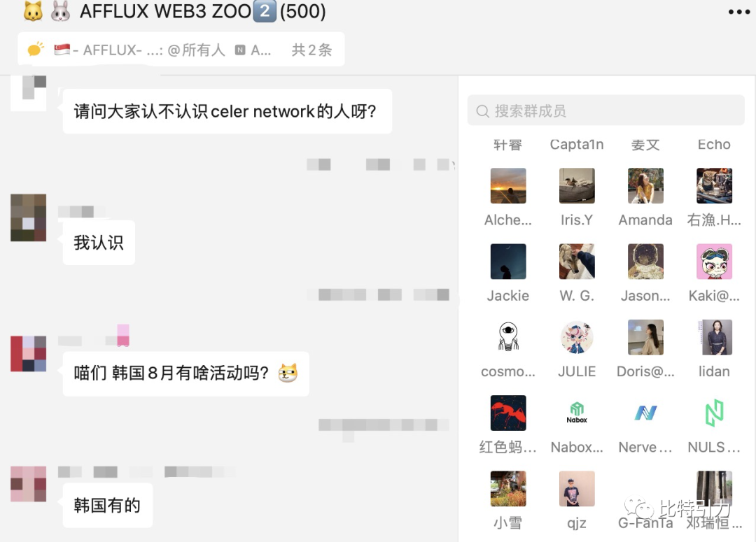Screen dimensions: 756x542
Task: Open JULIE's round anime avatar
Action: click(577, 337)
